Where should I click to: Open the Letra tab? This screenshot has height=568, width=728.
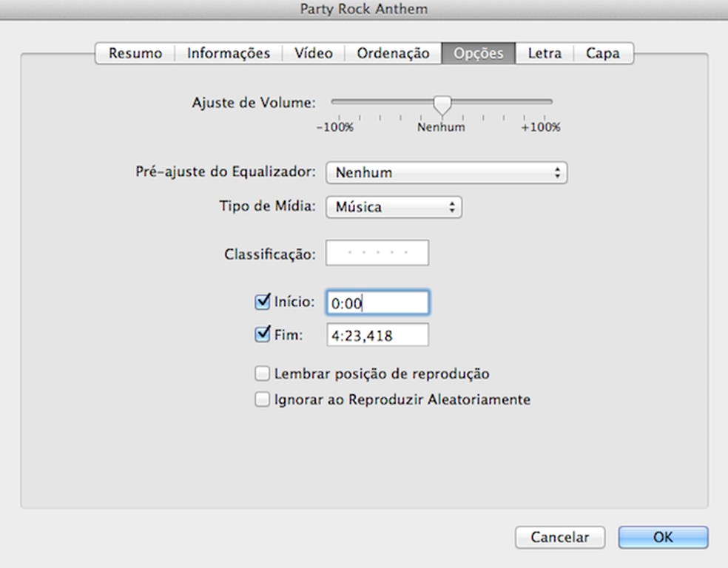[x=545, y=53]
